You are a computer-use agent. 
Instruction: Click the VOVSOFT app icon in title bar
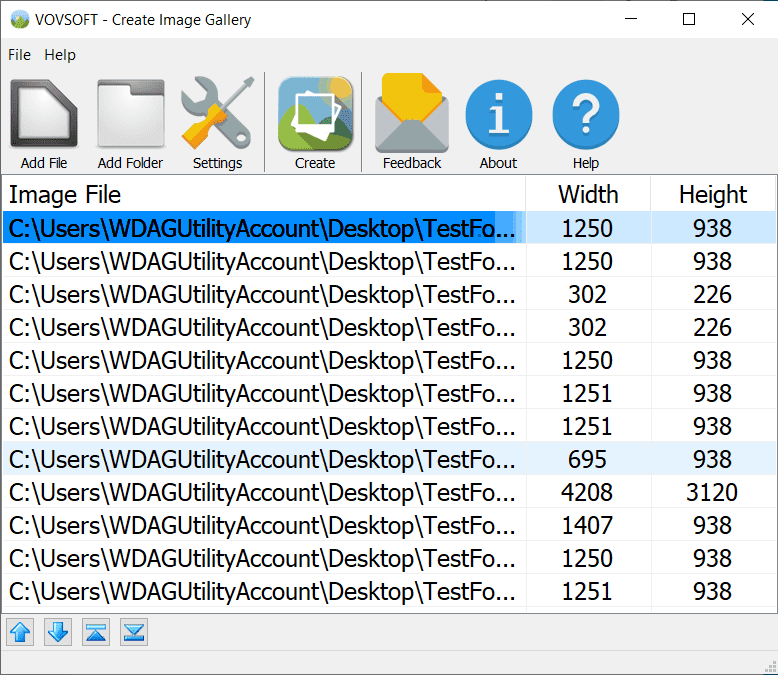click(20, 20)
